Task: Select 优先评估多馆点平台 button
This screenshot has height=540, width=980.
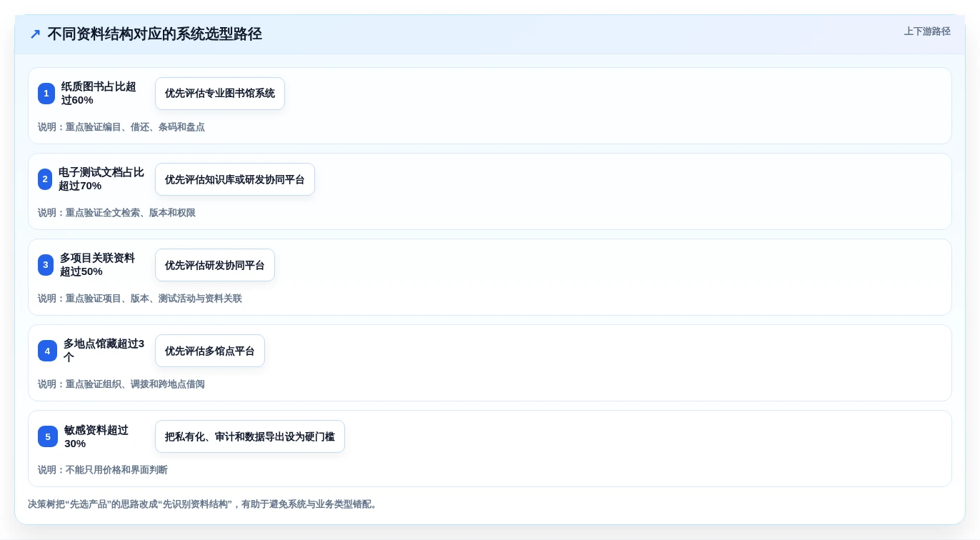Action: coord(210,351)
